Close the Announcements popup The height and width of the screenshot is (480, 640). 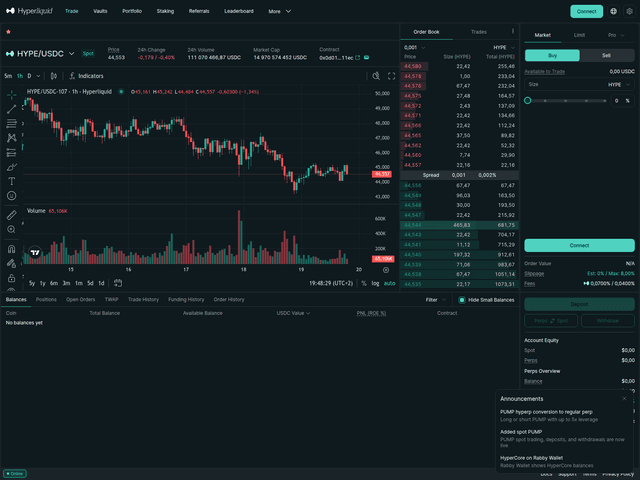tap(624, 398)
